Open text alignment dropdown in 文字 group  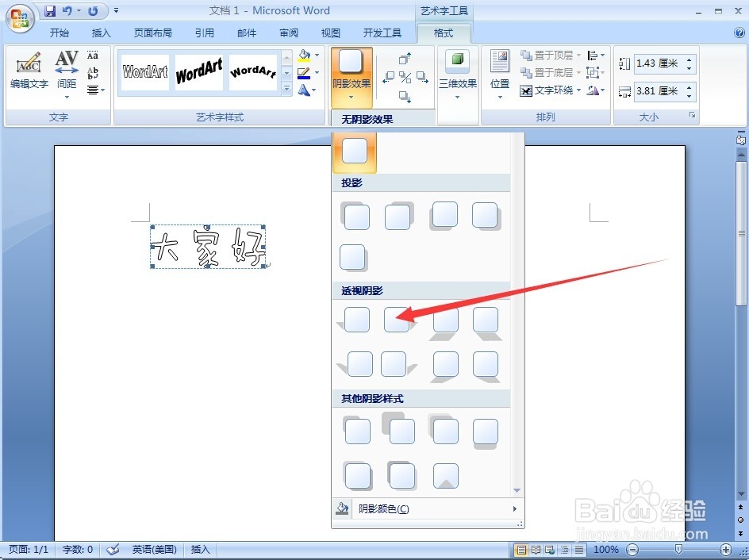coord(95,90)
